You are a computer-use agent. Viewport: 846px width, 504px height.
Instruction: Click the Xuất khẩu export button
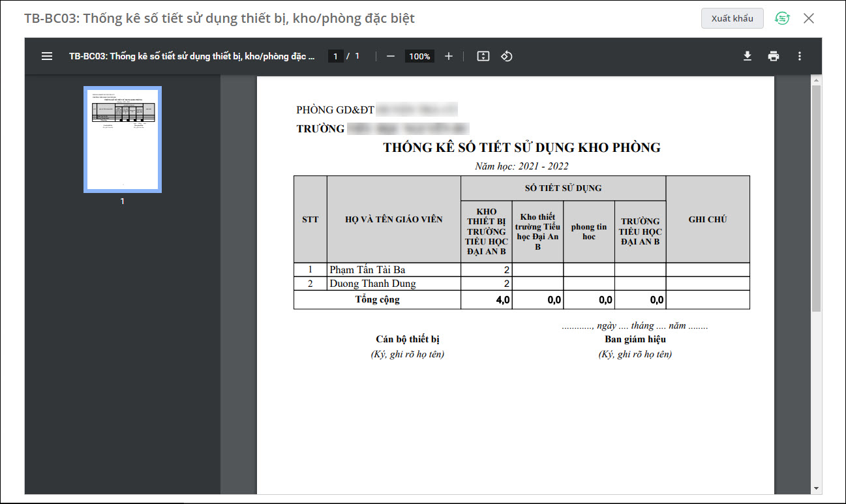click(733, 18)
